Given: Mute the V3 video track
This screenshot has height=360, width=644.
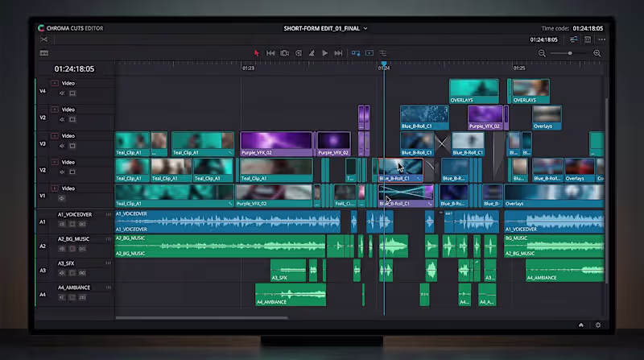Looking at the screenshot, I should pyautogui.click(x=62, y=146).
